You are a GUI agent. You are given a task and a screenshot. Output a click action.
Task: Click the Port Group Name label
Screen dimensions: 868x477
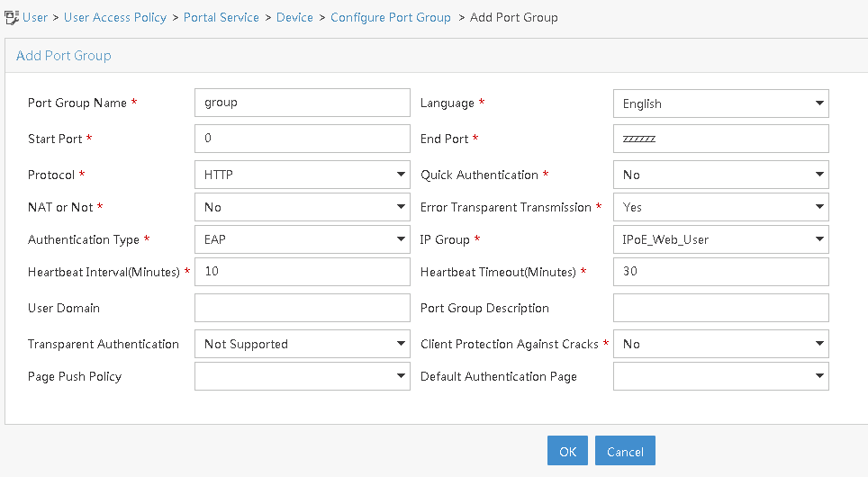click(x=77, y=103)
